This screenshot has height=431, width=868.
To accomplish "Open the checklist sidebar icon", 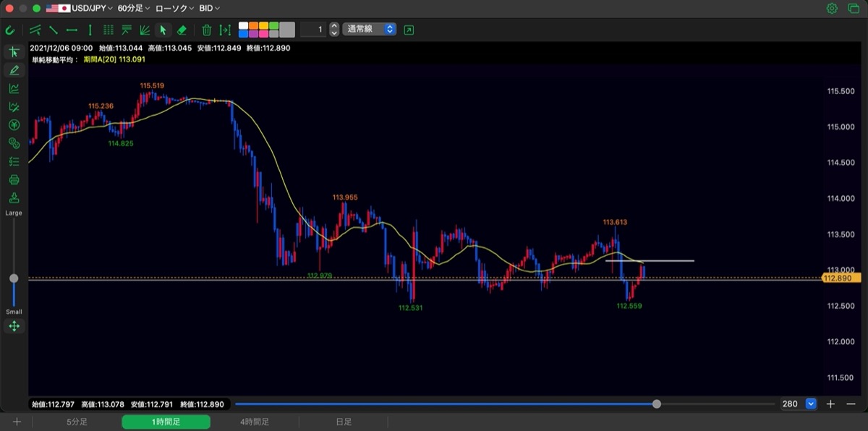I will click(14, 161).
